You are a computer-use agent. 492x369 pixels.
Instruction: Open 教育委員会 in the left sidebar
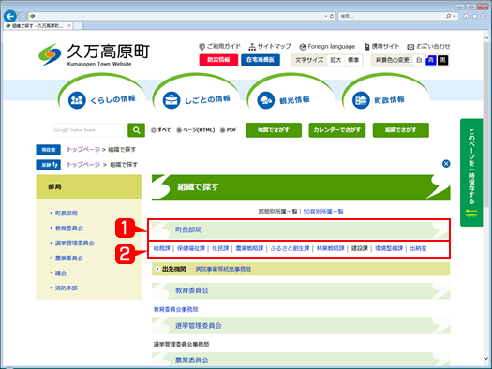pos(69,228)
